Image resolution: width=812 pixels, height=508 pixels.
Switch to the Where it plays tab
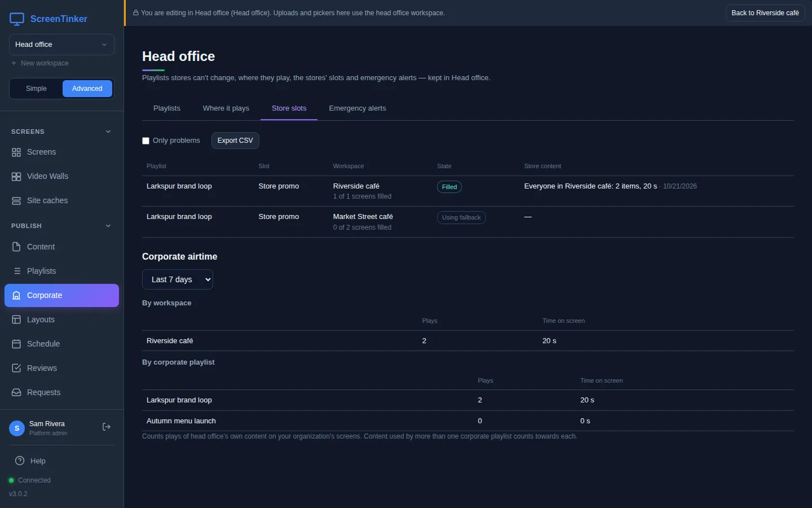click(x=226, y=108)
